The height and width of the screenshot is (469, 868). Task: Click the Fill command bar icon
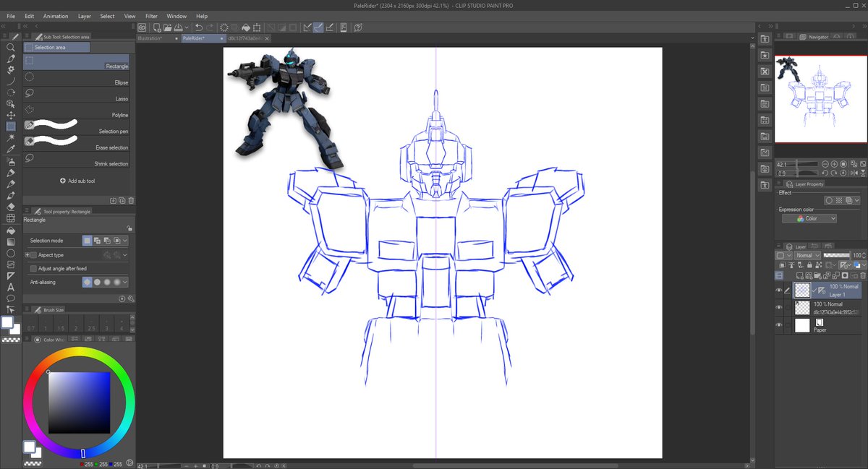(246, 27)
